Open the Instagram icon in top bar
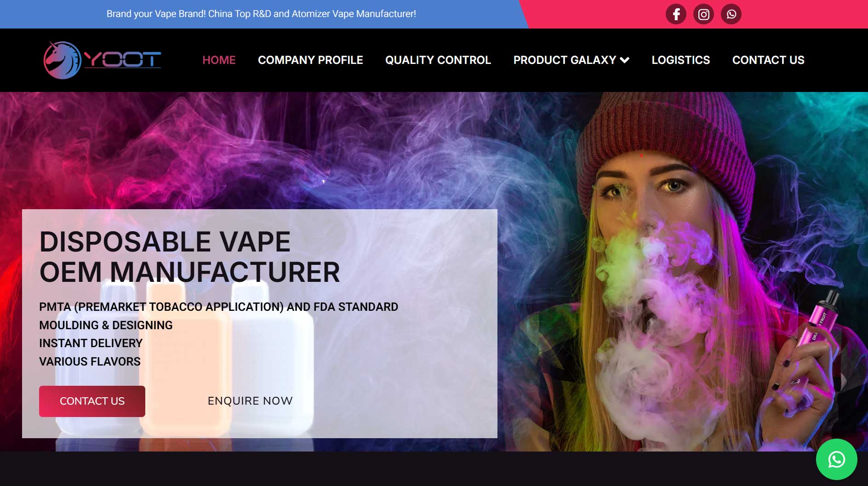The width and height of the screenshot is (868, 486). [x=703, y=14]
